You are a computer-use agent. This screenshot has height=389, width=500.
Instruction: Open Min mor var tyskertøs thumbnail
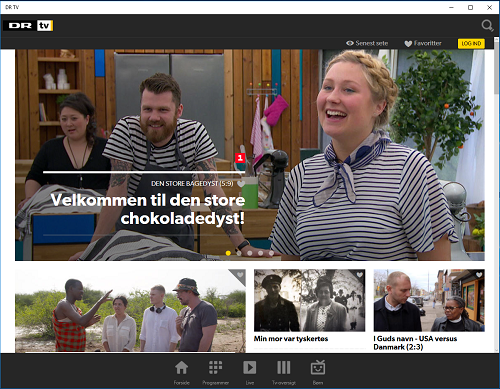tap(309, 300)
